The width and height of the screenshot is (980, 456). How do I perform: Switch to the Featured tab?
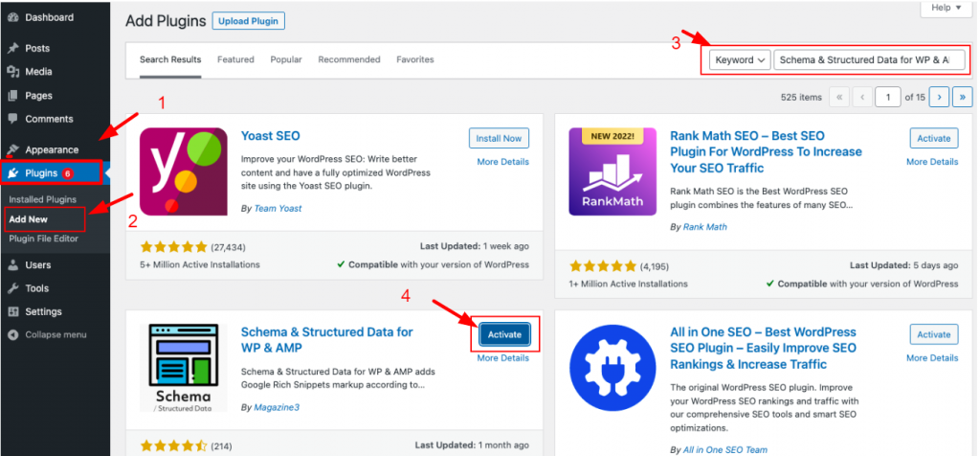tap(235, 60)
